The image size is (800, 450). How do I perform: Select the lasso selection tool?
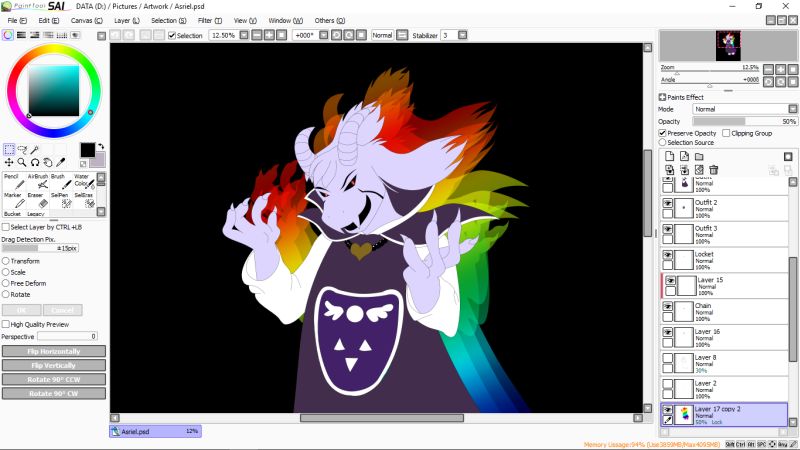[x=22, y=149]
